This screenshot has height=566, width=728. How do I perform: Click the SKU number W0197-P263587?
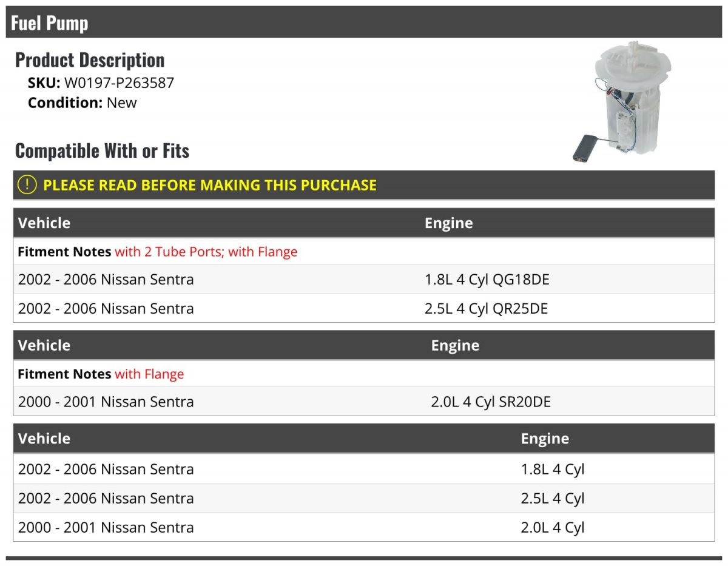point(119,83)
